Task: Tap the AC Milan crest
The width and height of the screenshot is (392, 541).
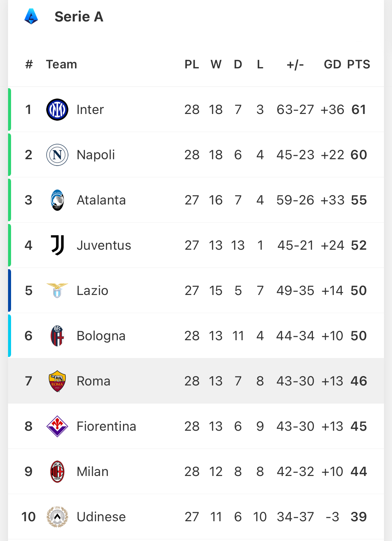Action: 57,472
